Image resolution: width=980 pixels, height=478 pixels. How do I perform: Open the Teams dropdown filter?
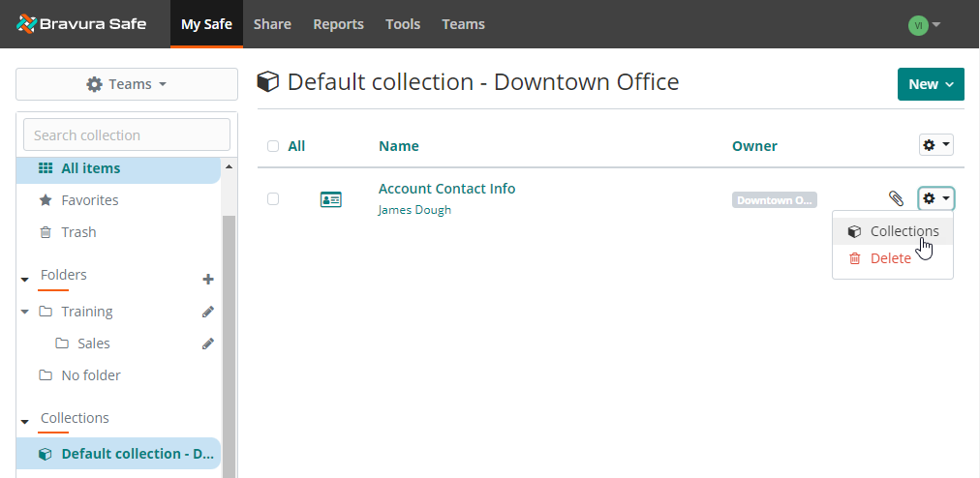pos(127,84)
